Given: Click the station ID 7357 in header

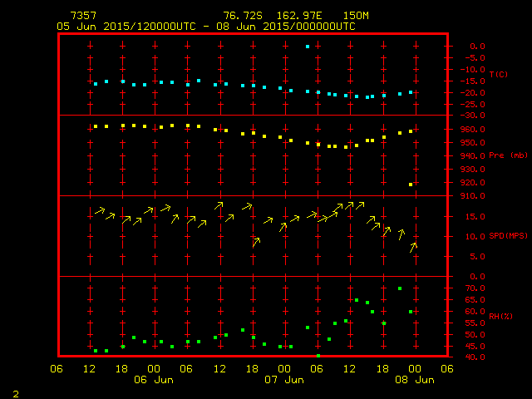Looking at the screenshot, I should coord(83,16).
